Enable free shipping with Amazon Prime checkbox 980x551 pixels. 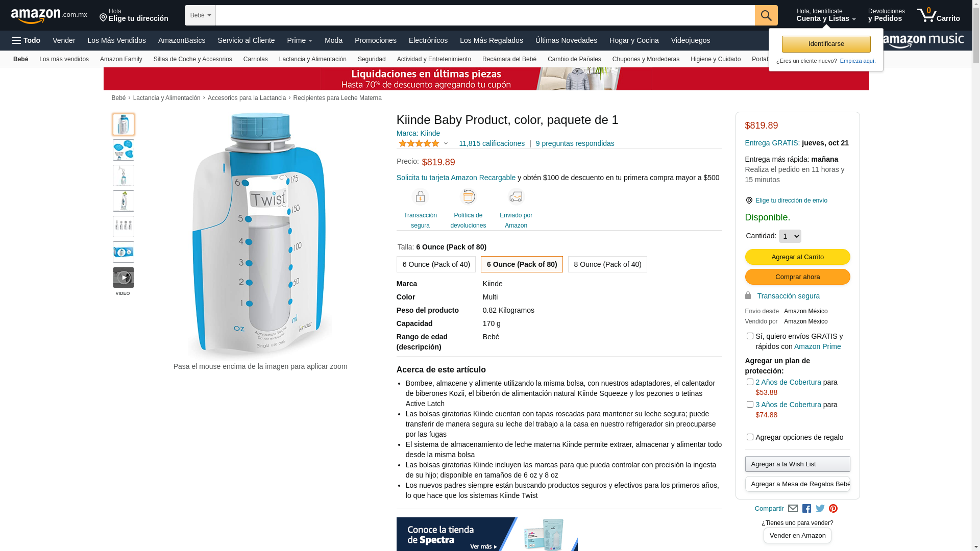[x=750, y=336]
